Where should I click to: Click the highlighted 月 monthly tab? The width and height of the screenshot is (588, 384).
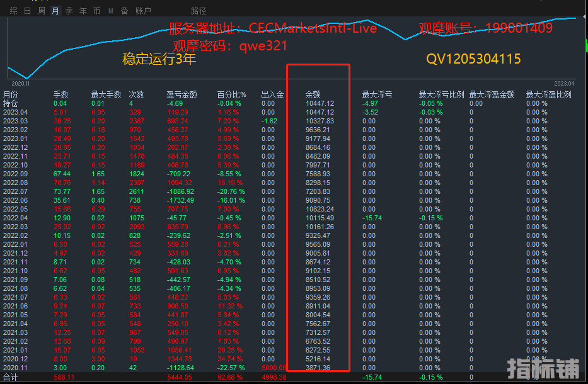55,11
